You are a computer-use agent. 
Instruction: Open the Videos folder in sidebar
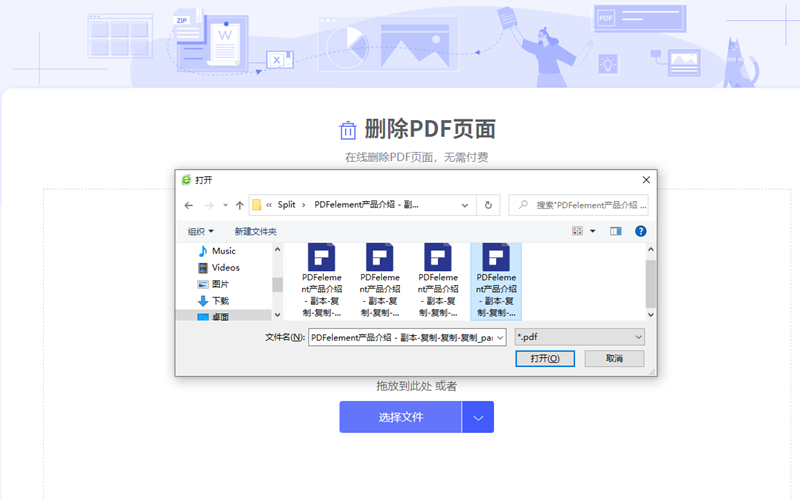pos(225,268)
